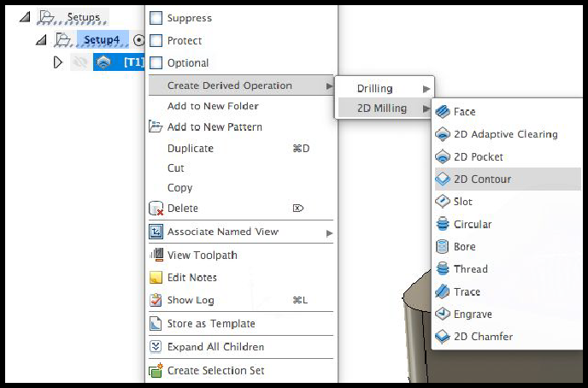Collapse the Setups tree node

(x=25, y=17)
